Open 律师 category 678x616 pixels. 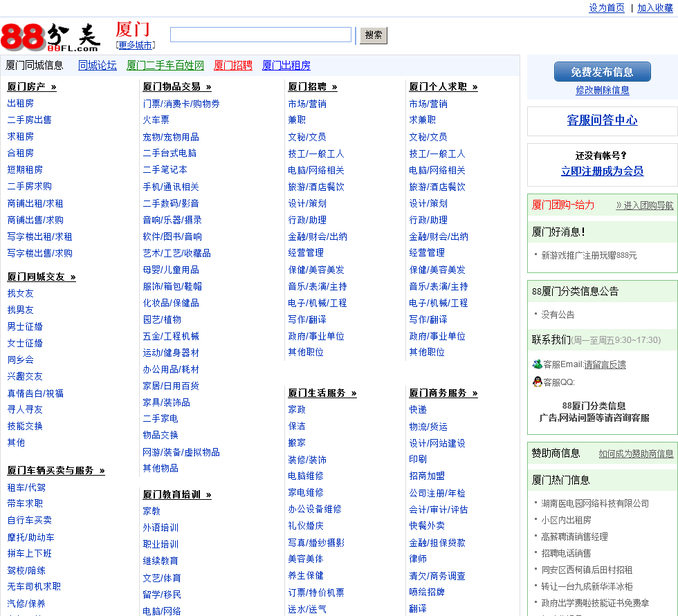tap(418, 559)
